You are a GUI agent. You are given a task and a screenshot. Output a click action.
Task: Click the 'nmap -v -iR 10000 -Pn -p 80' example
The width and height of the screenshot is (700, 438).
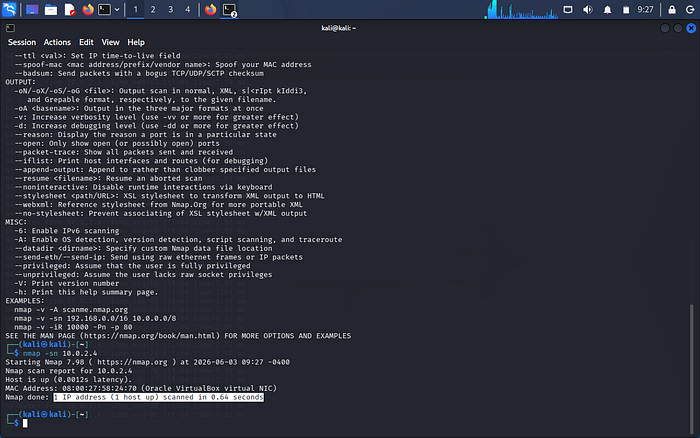(73, 327)
